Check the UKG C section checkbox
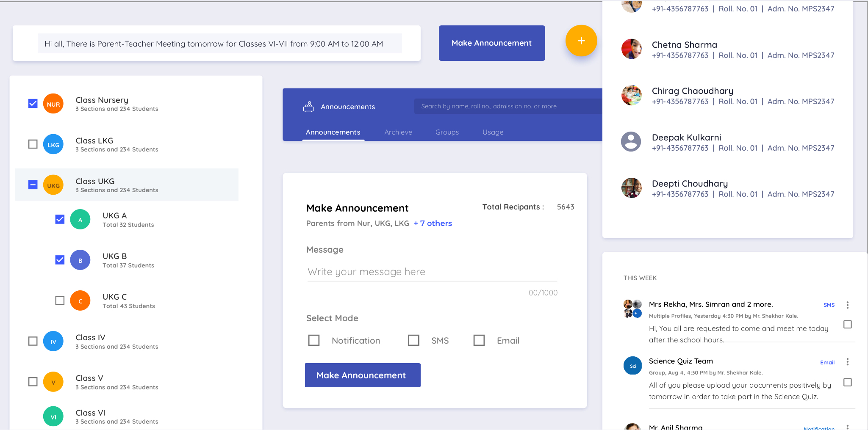868x430 pixels. [60, 300]
